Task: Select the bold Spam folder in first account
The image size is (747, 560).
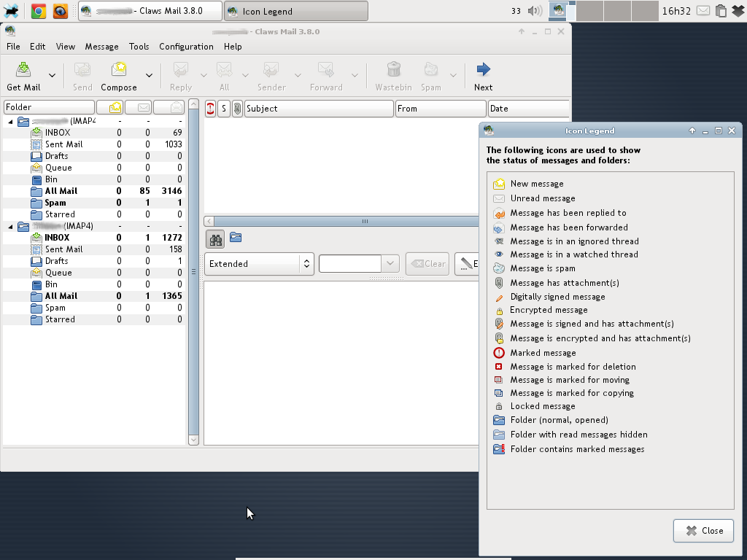Action: (x=94, y=203)
